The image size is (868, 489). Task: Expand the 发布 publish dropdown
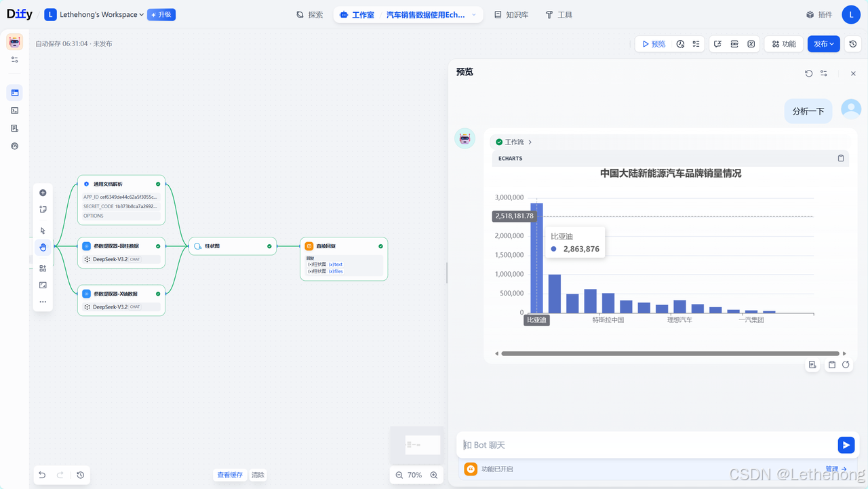[x=824, y=43]
